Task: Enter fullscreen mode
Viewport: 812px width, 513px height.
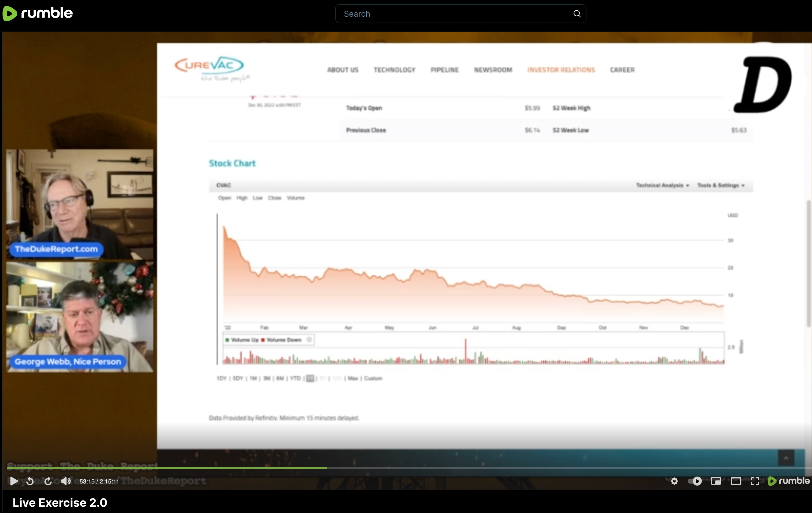Action: [x=755, y=481]
